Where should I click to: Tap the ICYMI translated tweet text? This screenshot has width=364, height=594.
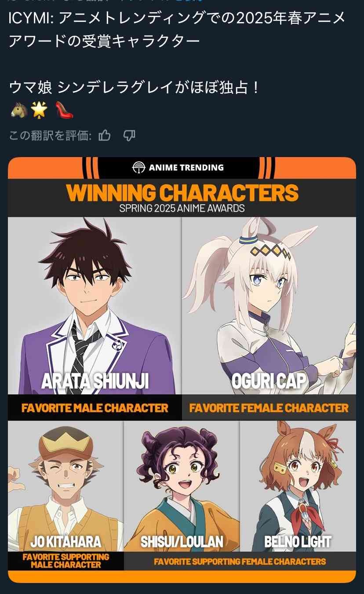pyautogui.click(x=177, y=29)
